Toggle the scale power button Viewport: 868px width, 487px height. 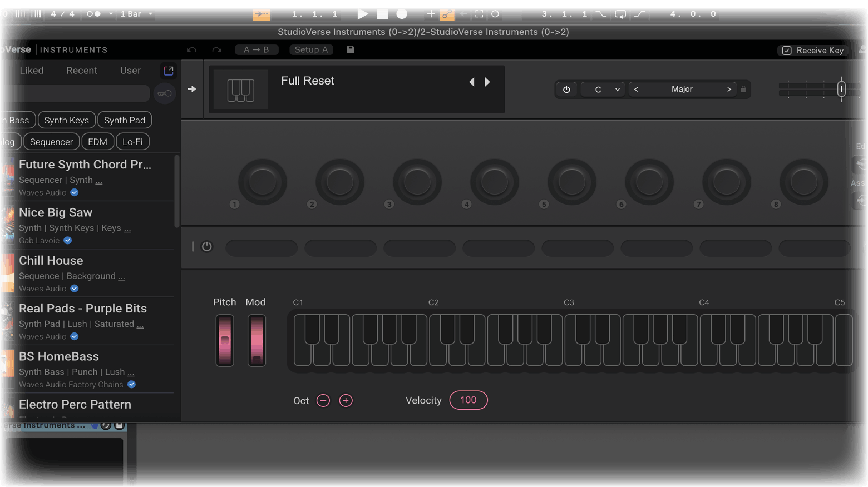pyautogui.click(x=566, y=90)
